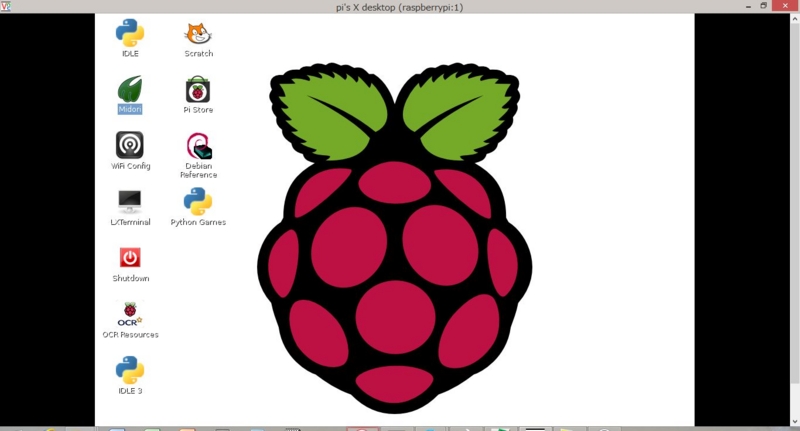Click the "Shutdown" label text
Screen dimensions: 800x431
pyautogui.click(x=131, y=278)
